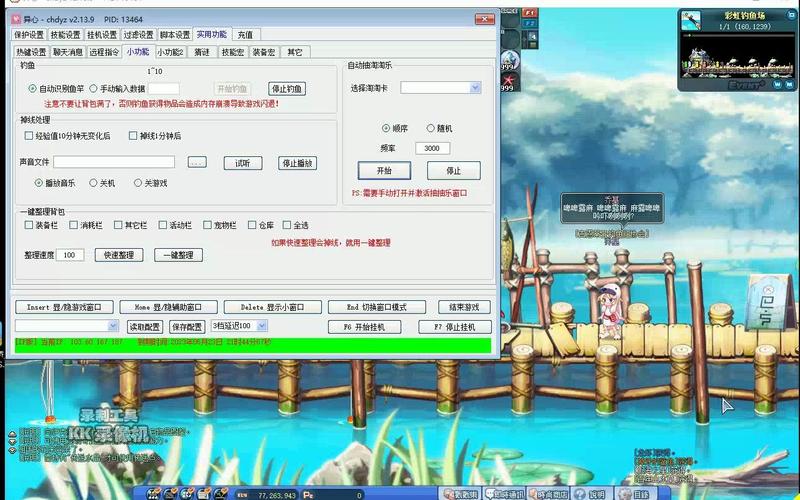The image size is (800, 500).
Task: Select the 随机 radio option
Action: point(439,129)
